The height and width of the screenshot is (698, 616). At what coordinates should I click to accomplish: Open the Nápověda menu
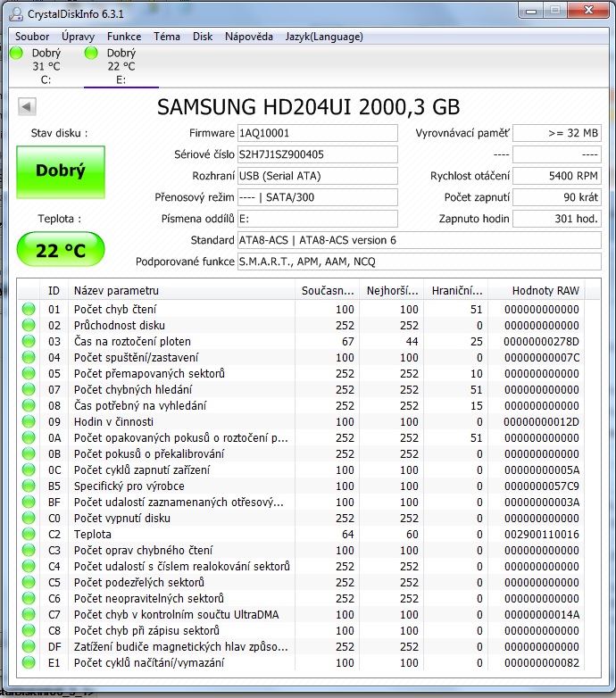pyautogui.click(x=249, y=37)
